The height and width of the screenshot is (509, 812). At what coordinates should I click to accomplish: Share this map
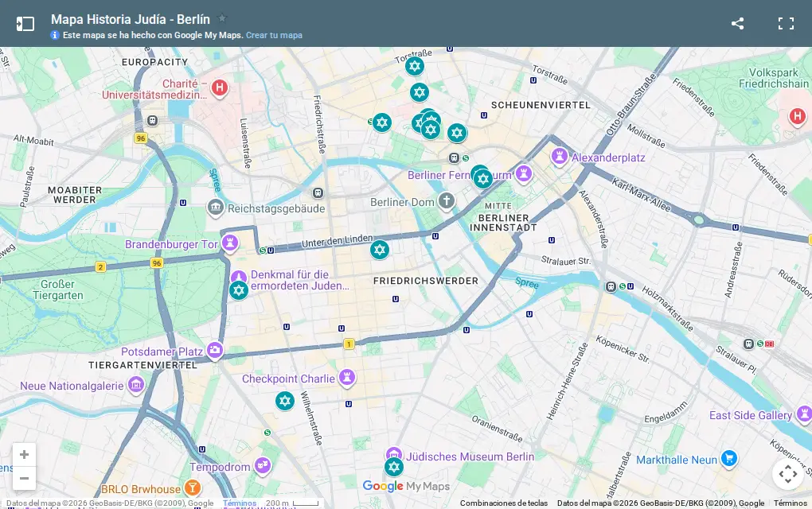click(x=737, y=23)
